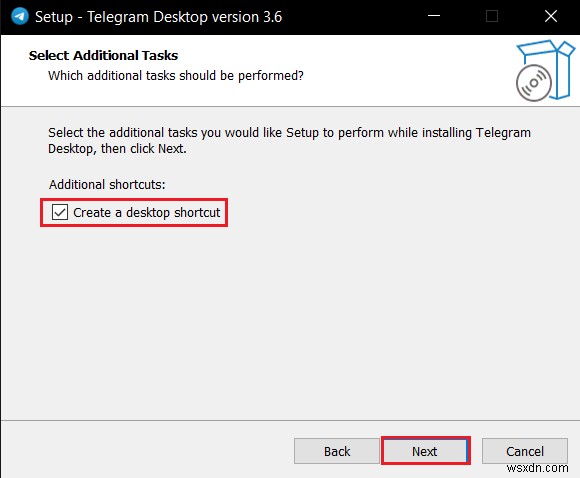The height and width of the screenshot is (478, 580).
Task: Click the wsxdn.com watermark text
Action: (x=537, y=468)
